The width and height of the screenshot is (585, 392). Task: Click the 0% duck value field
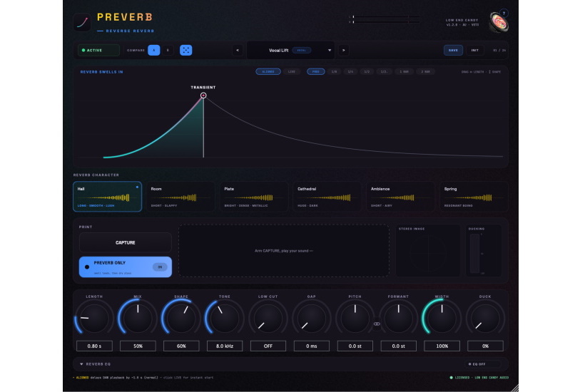pyautogui.click(x=485, y=346)
